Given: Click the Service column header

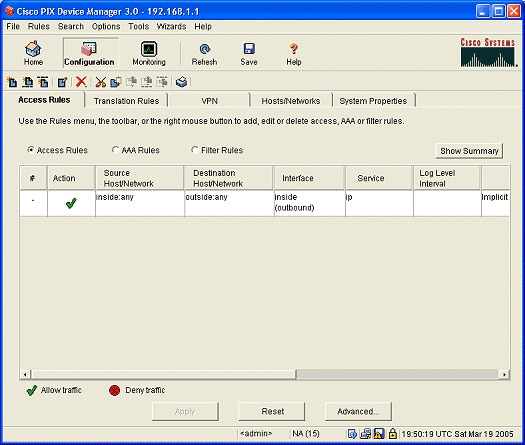Looking at the screenshot, I should 379,178.
